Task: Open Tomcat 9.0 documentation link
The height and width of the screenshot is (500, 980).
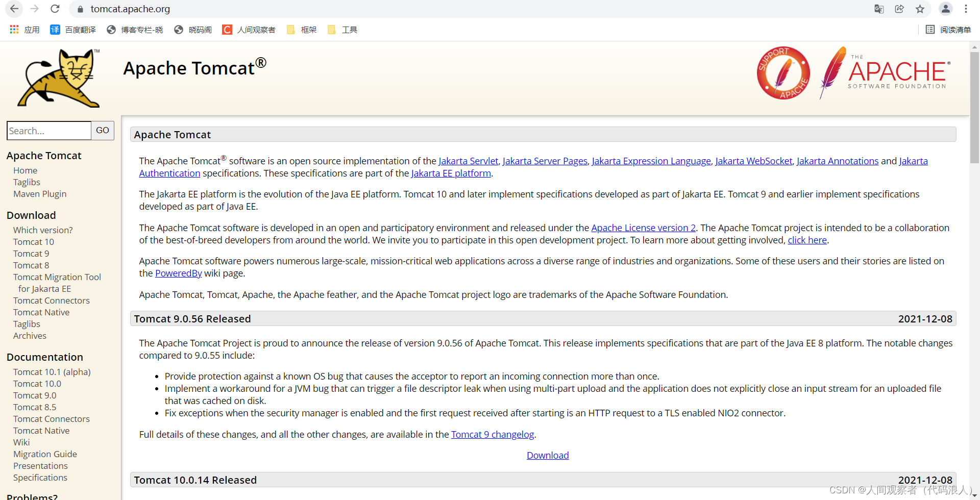Action: [35, 395]
